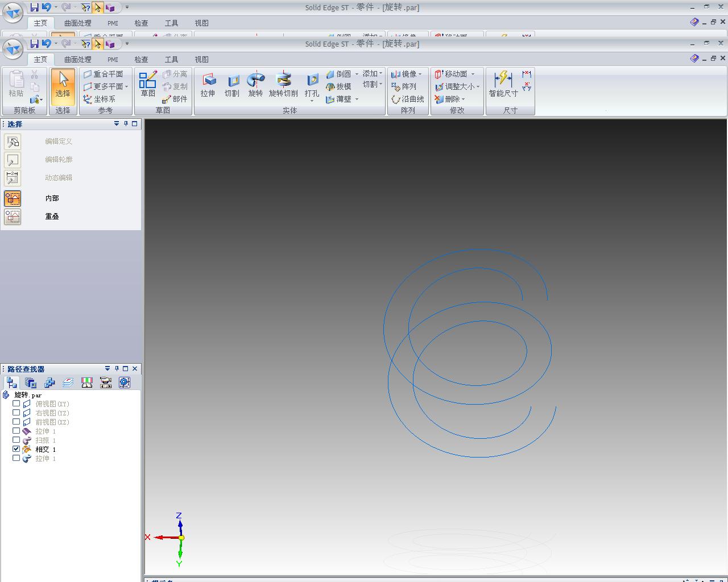The width and height of the screenshot is (728, 582).
Task: Click the 复制 copy button in 草图 group
Action: coord(175,86)
